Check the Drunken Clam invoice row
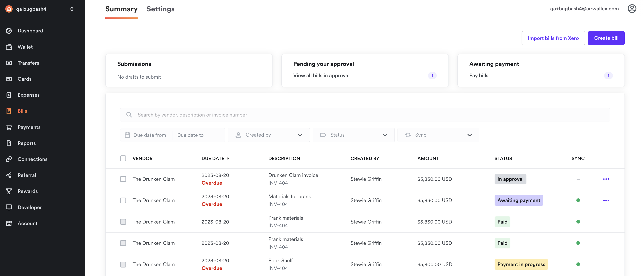The image size is (644, 276). pos(123,179)
